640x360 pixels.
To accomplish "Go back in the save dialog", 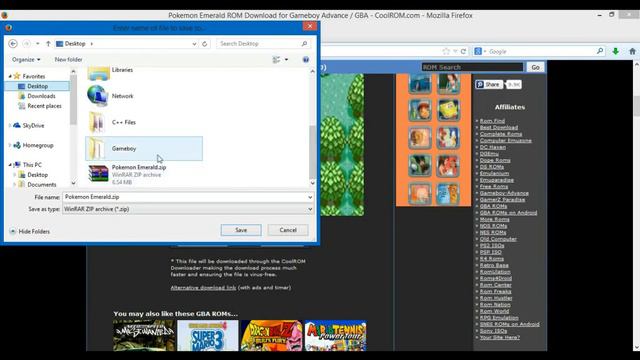I will 13,43.
